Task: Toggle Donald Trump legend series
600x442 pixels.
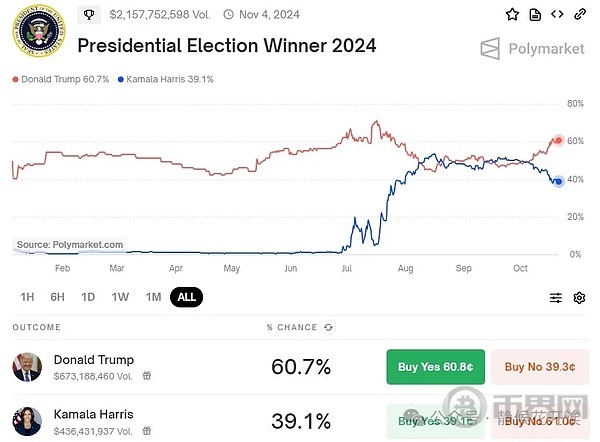Action: [x=58, y=79]
